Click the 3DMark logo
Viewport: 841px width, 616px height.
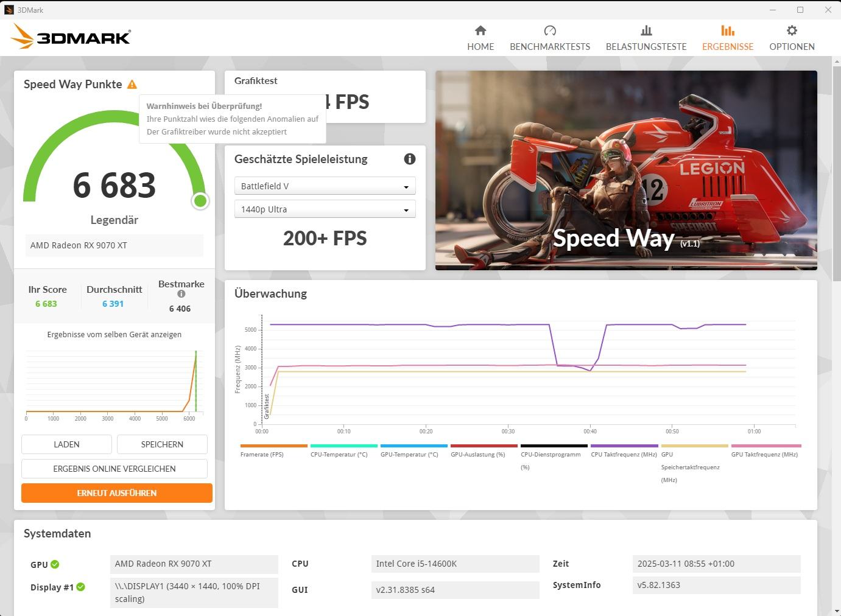coord(71,37)
